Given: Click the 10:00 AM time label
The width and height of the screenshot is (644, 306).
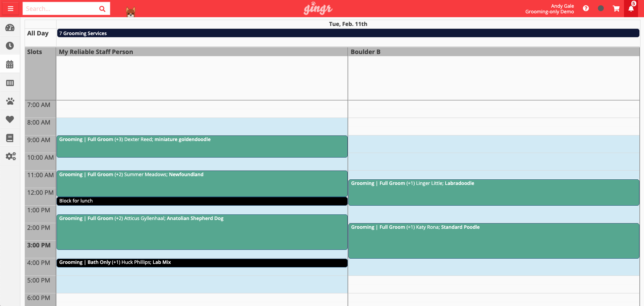Looking at the screenshot, I should [x=40, y=158].
